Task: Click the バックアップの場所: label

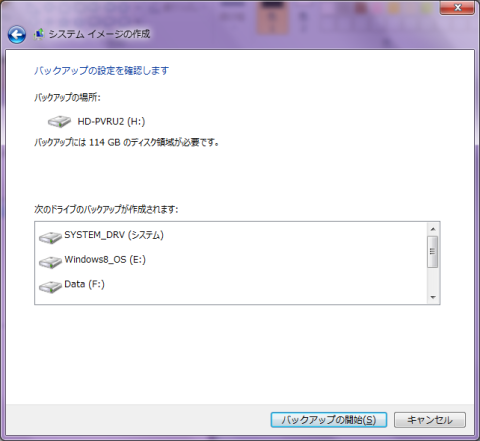Action: click(67, 97)
